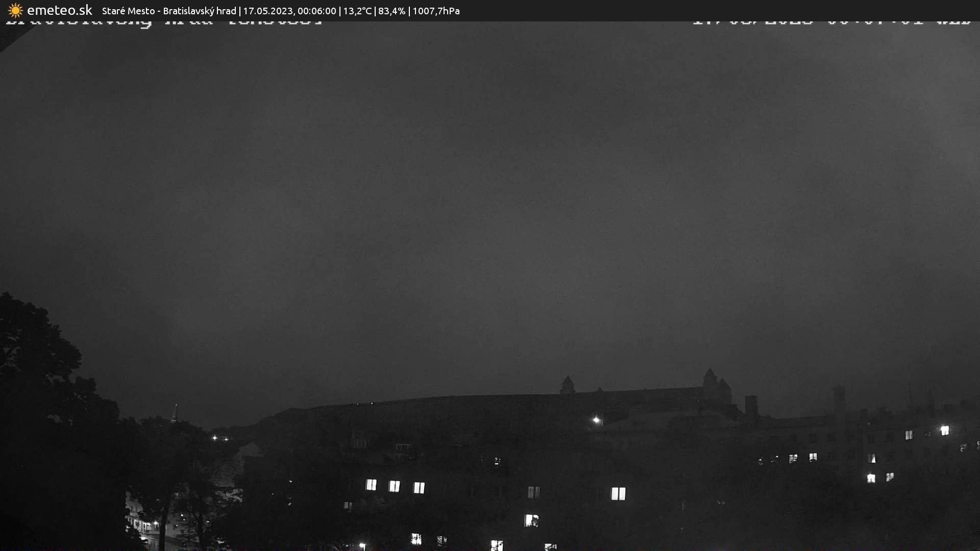Click the 13,2°C temperature reading
The height and width of the screenshot is (551, 980).
357,11
